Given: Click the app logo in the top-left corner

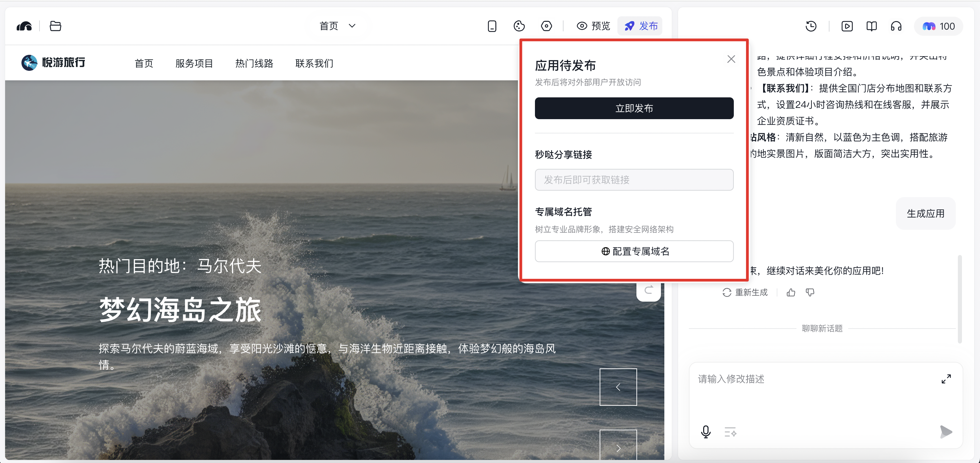Looking at the screenshot, I should point(25,26).
